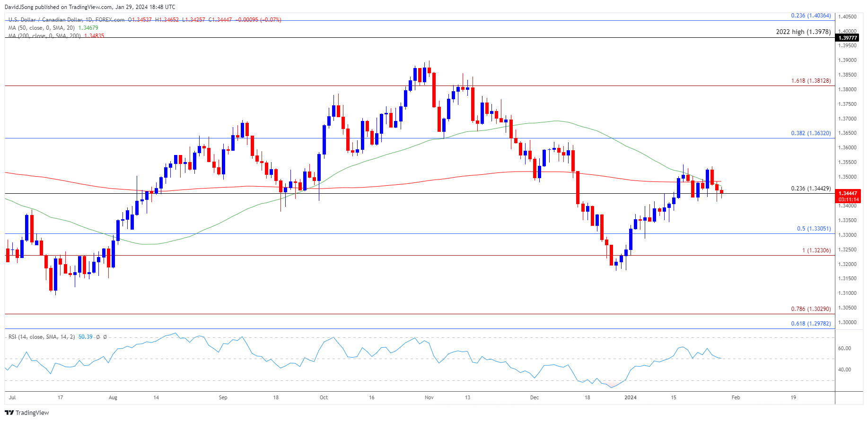
Task: Click the bar countdown timer 03:11:14
Action: click(848, 200)
